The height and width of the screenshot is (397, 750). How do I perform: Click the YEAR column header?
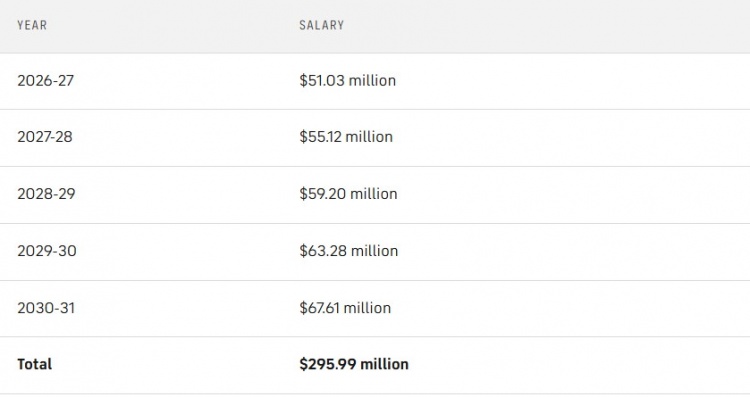[x=32, y=25]
